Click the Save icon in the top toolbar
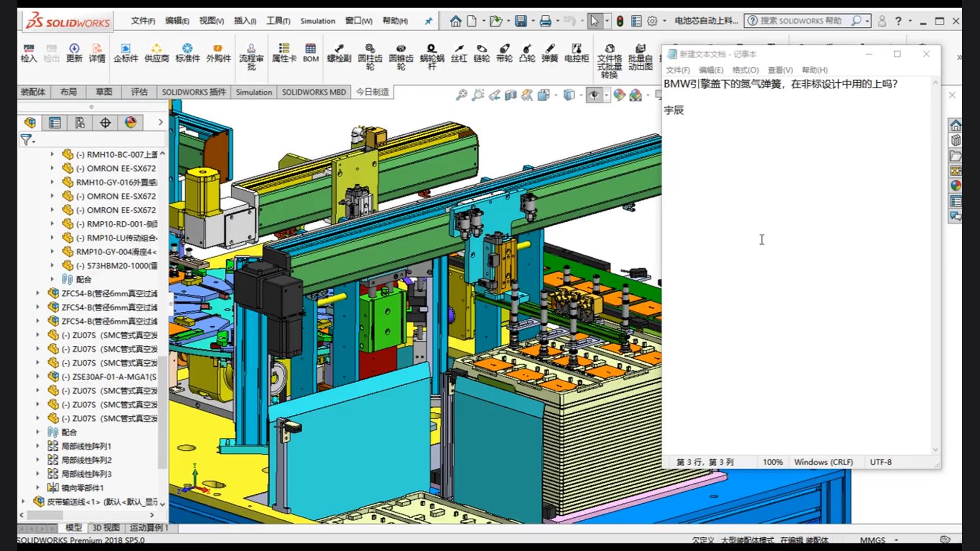 click(521, 21)
